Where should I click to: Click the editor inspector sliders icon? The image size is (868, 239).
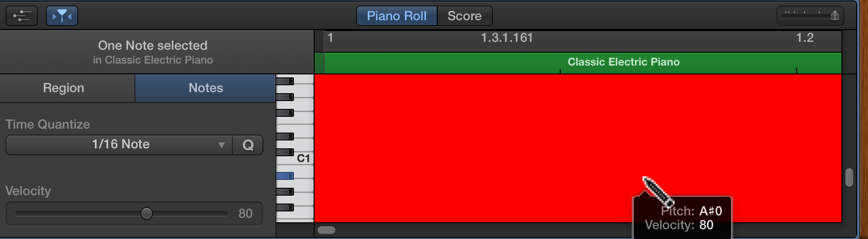tap(22, 16)
